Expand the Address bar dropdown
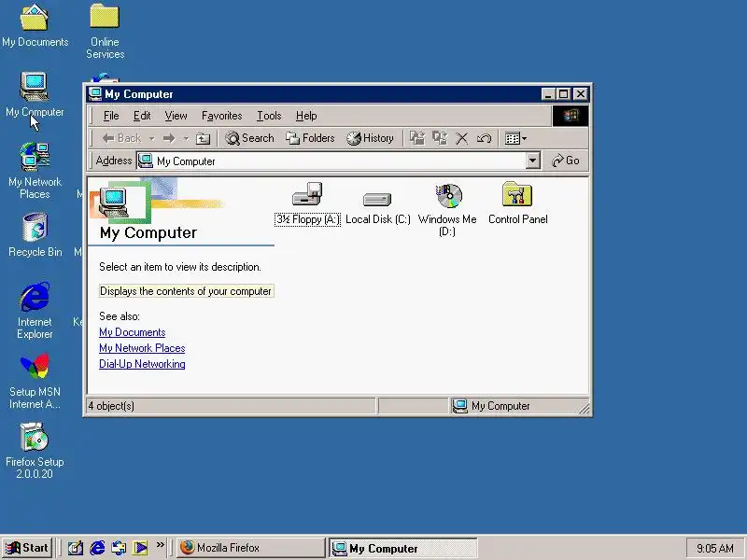The height and width of the screenshot is (560, 747). [533, 161]
